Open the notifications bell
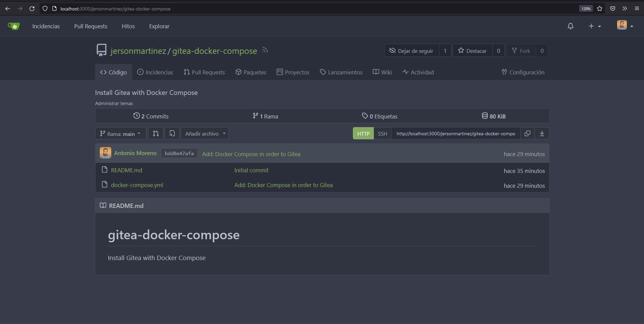Screen dimensions: 644x324 point(570,26)
